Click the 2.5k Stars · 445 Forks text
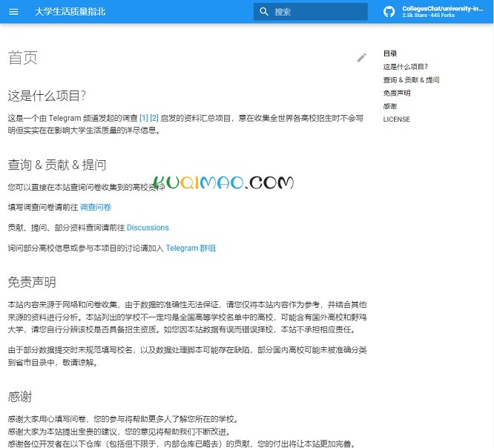Image resolution: width=494 pixels, height=448 pixels. (x=429, y=15)
